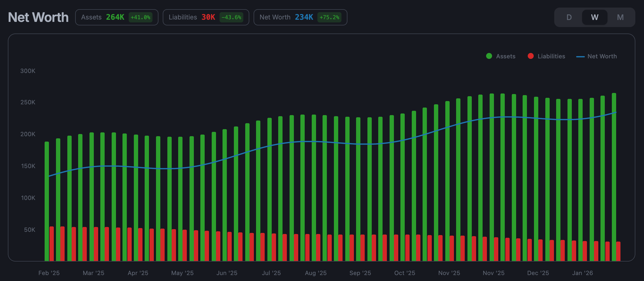Select the green Assets legend dot
Viewport: 644px width, 281px height.
[x=489, y=56]
